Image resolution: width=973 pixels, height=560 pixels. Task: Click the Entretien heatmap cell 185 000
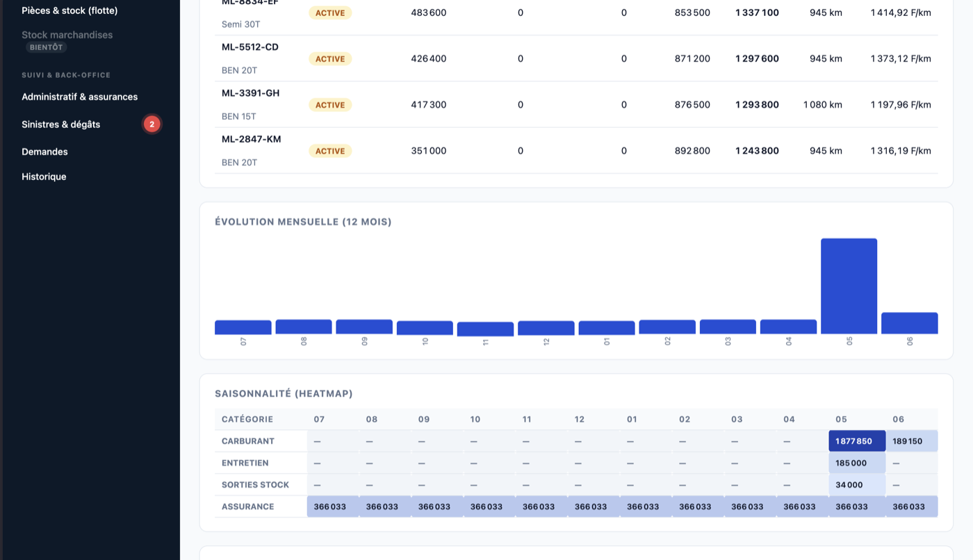[857, 463]
